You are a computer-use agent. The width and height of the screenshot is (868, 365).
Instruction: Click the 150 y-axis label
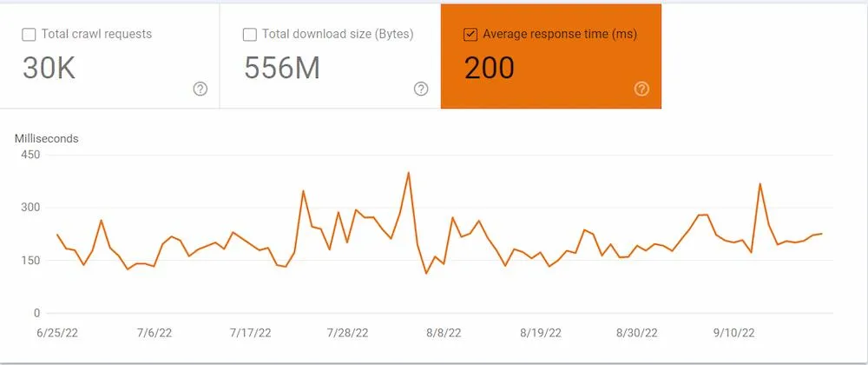tap(30, 261)
